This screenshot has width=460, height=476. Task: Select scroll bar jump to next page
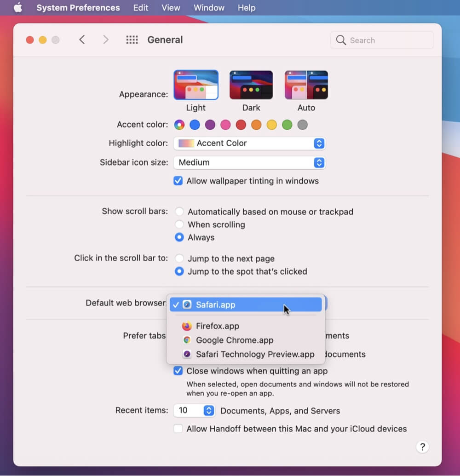tap(179, 258)
